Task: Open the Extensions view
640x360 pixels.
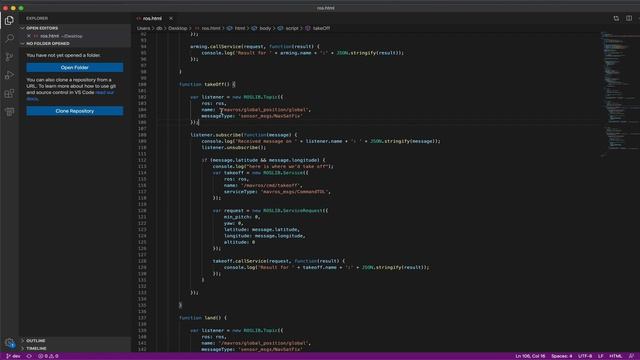Action: click(9, 93)
